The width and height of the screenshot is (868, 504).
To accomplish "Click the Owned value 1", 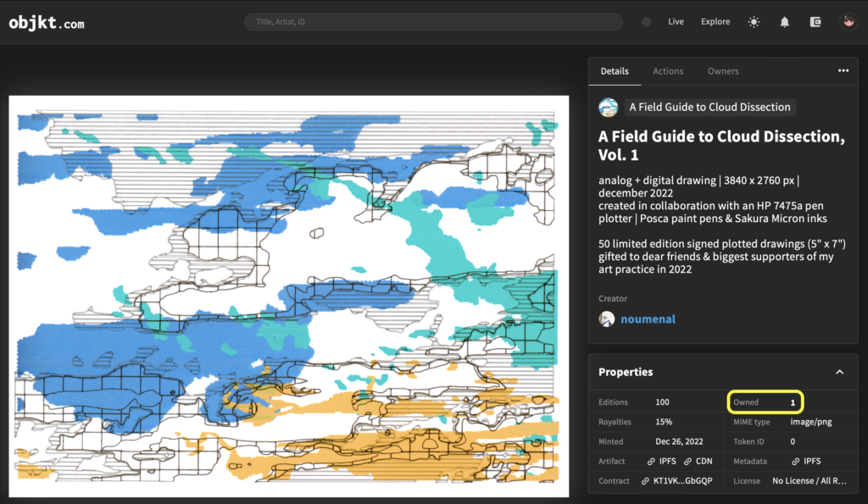I will [x=793, y=402].
